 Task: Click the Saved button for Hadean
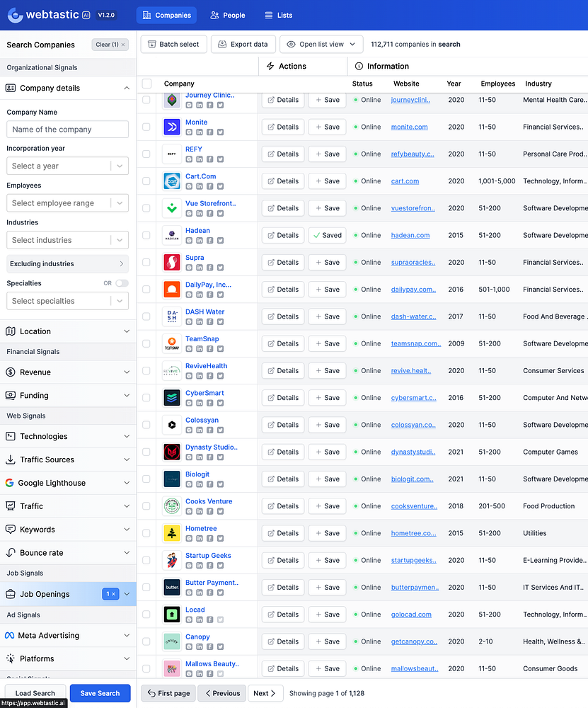pos(327,235)
